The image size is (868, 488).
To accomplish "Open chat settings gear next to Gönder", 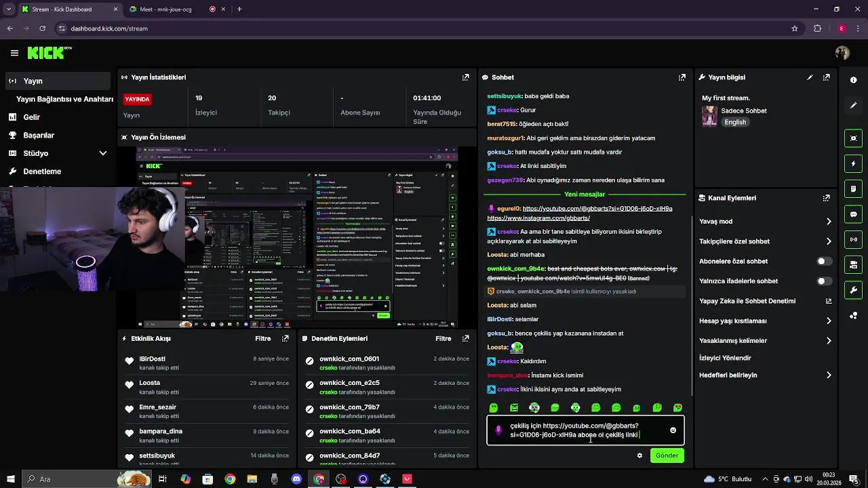I will (x=639, y=455).
